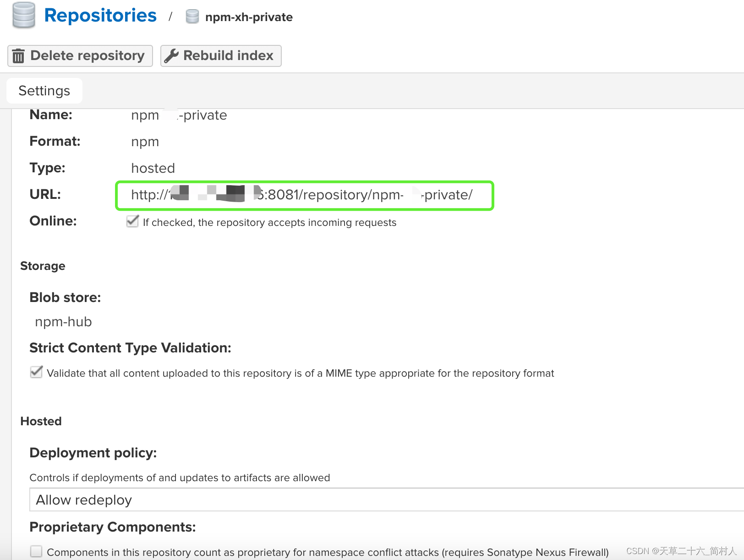Click the Blob store label
Image resolution: width=744 pixels, height=560 pixels.
66,297
